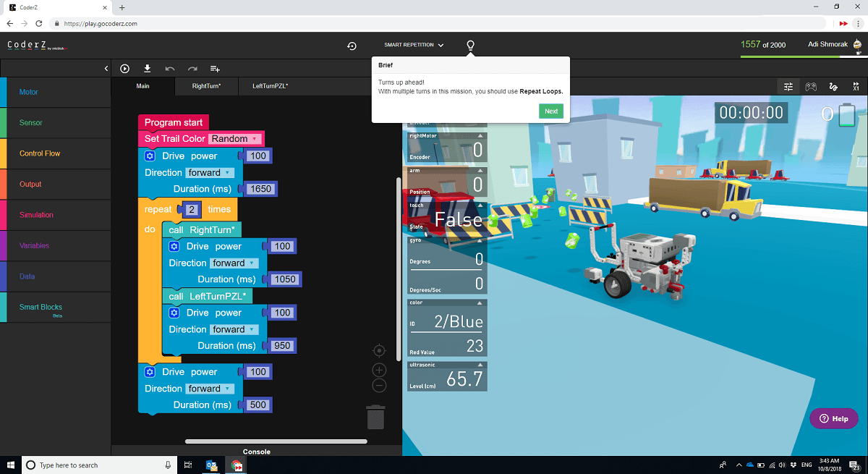Open the Help button
This screenshot has height=474, width=868.
(x=833, y=418)
